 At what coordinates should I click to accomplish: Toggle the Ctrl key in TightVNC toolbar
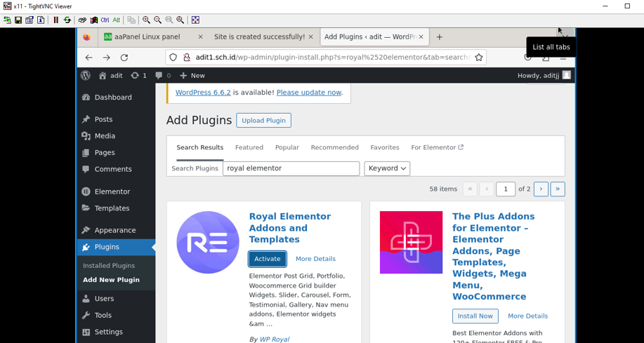point(105,20)
